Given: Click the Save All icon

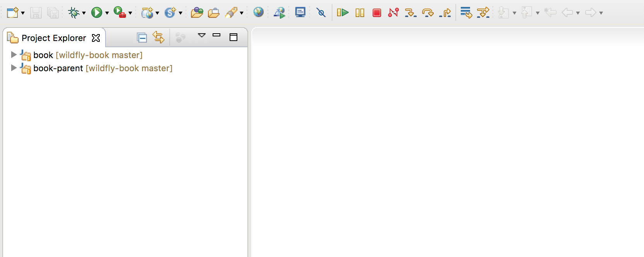Looking at the screenshot, I should [x=53, y=13].
